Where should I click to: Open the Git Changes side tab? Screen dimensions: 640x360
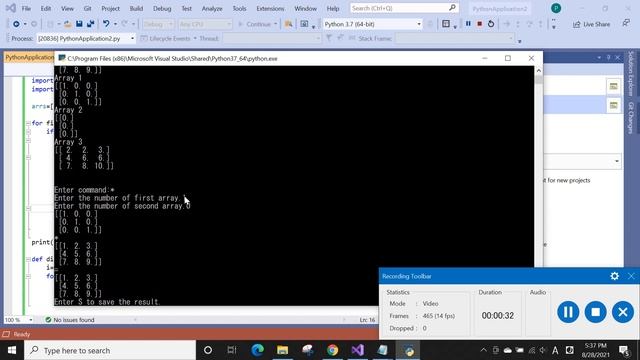pos(631,118)
